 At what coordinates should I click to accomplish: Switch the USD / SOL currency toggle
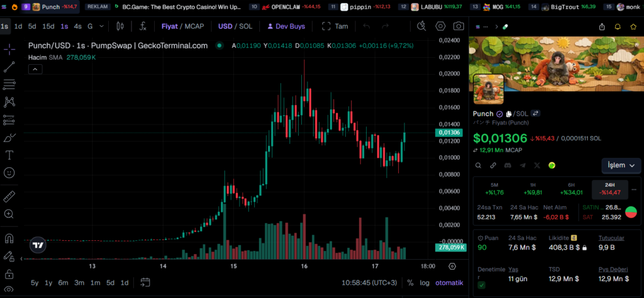pos(234,26)
